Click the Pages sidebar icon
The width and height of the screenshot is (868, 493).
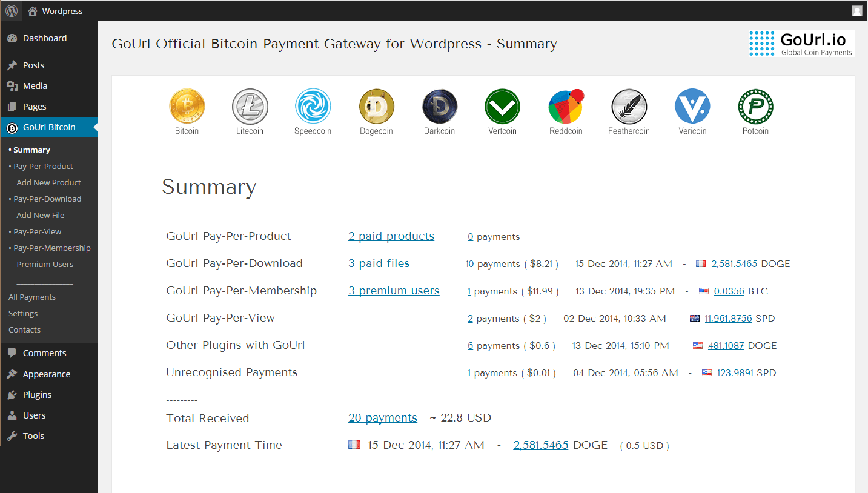click(x=12, y=107)
